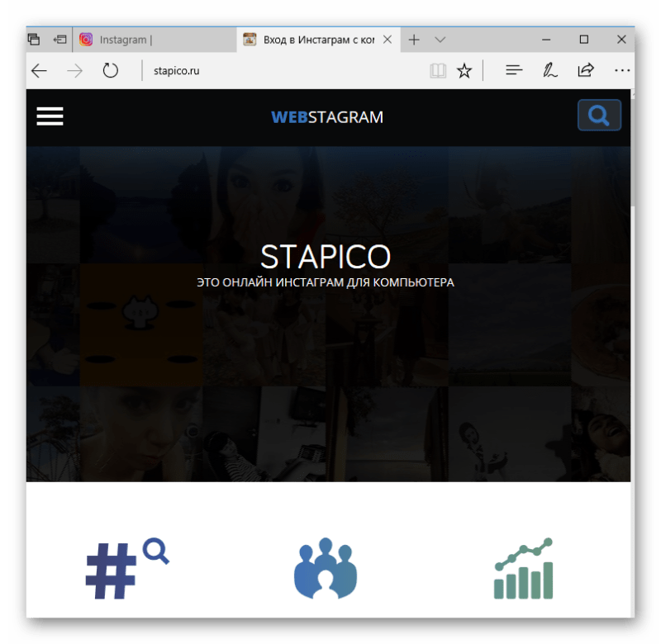Click the WEBSTAGRAM logo link
The image size is (661, 644).
point(327,117)
